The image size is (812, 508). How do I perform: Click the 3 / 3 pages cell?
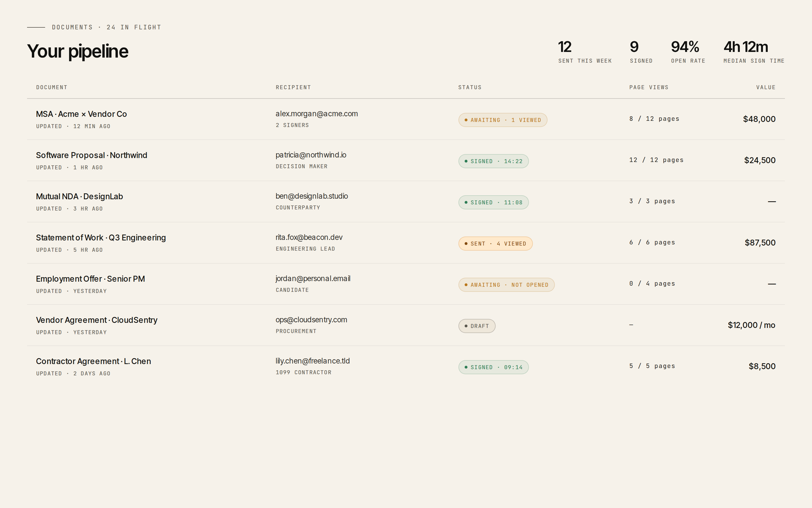point(652,201)
